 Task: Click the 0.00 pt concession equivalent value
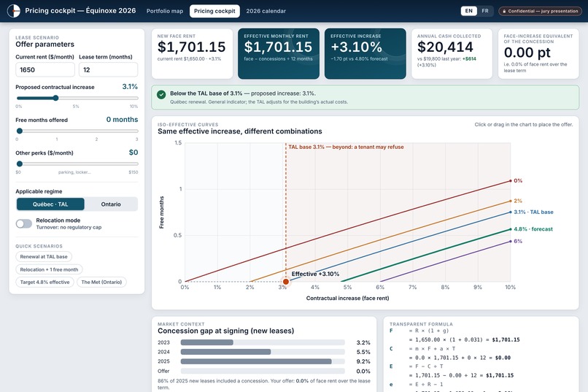(x=527, y=53)
